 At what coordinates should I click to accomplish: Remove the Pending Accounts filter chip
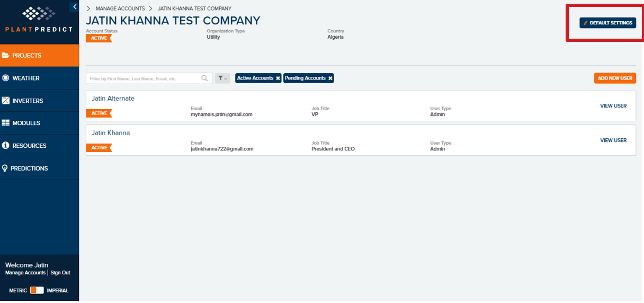(x=330, y=78)
